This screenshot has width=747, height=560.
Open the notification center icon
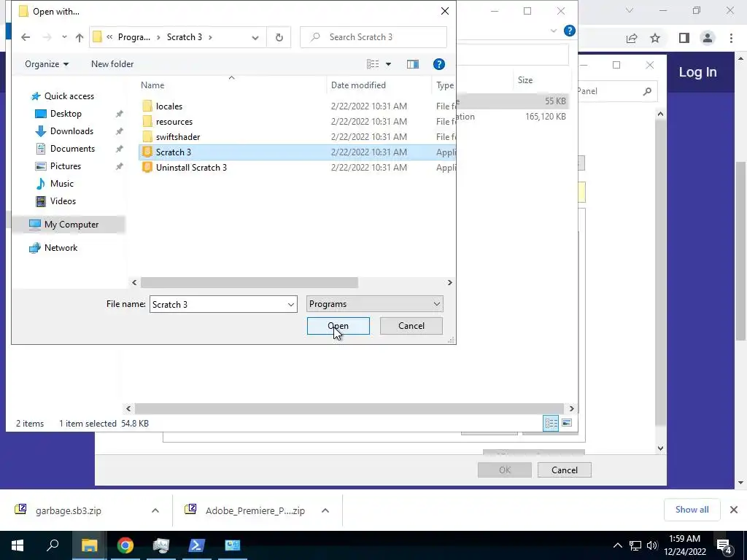(724, 545)
